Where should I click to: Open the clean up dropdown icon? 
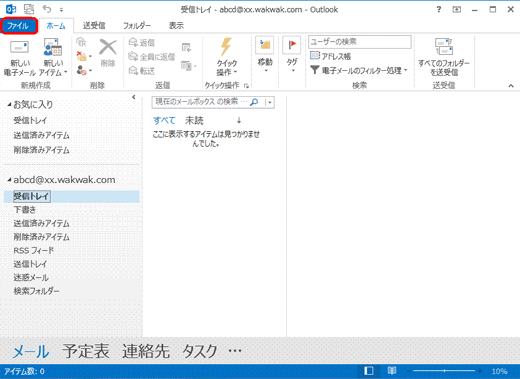(83, 56)
